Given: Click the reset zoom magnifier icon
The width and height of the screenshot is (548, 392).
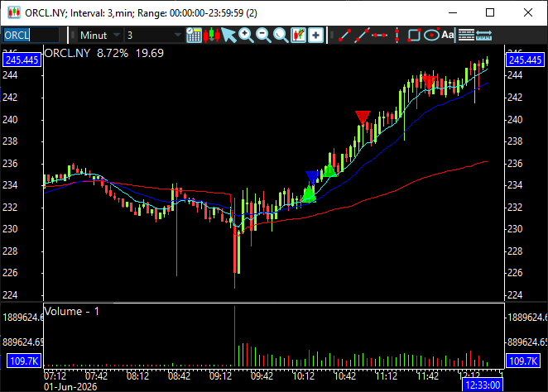Looking at the screenshot, I should 281,36.
